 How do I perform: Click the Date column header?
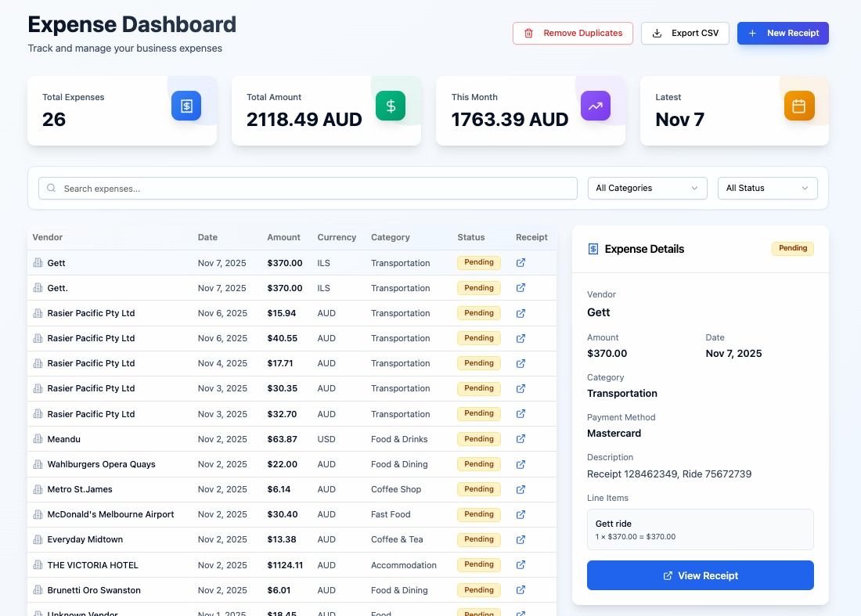207,237
